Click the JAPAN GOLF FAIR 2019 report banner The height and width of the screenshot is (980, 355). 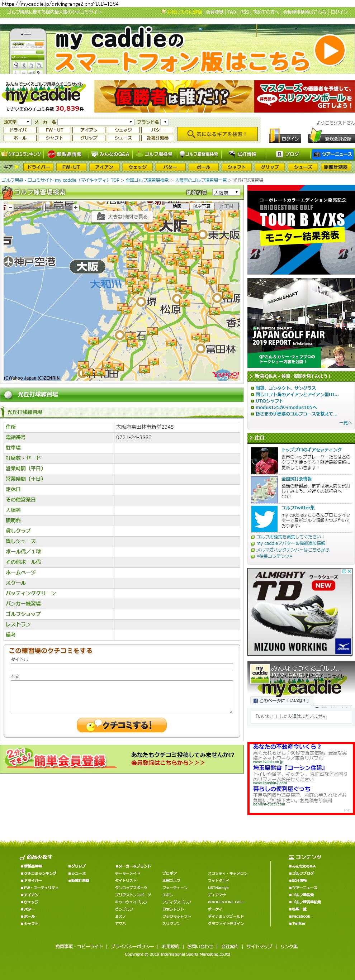301,323
